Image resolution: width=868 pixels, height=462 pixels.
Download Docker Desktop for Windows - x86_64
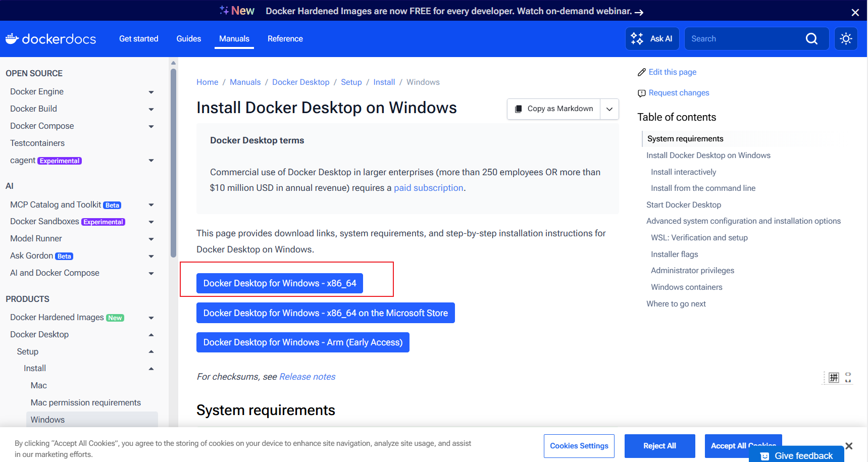(x=279, y=283)
